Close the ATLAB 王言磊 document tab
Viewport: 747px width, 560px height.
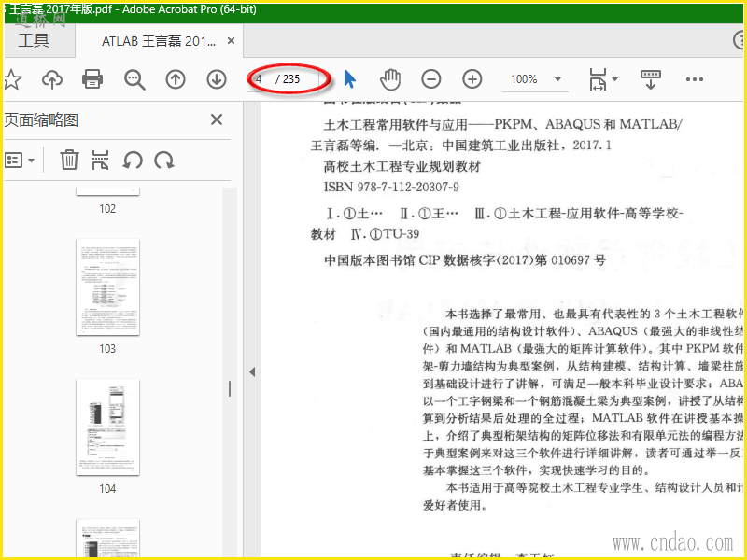pyautogui.click(x=231, y=41)
